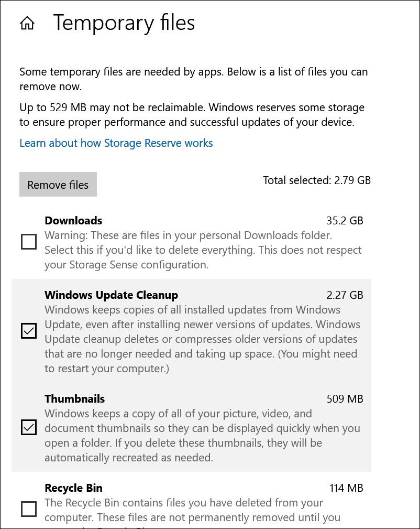Click the 2.27 GB Windows Update size
The height and width of the screenshot is (529, 420).
pos(346,295)
